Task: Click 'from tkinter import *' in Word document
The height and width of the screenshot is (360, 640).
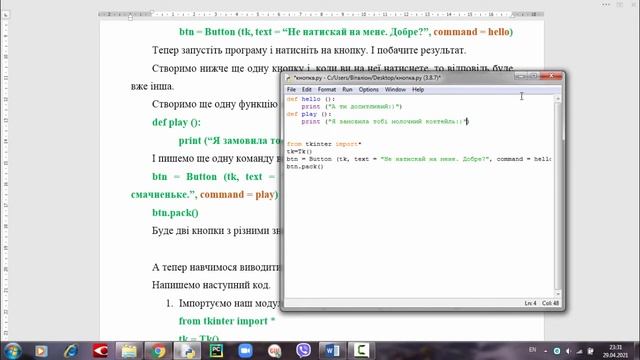Action: (227, 321)
